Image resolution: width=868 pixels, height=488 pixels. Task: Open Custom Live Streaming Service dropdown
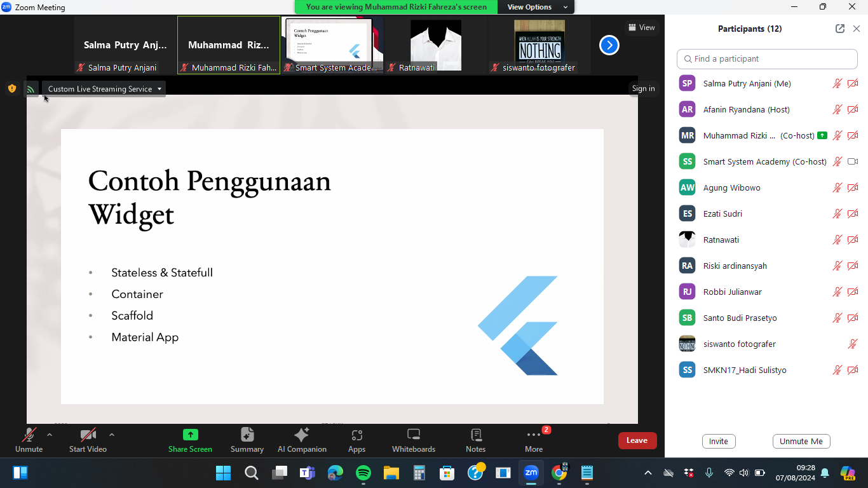[105, 89]
